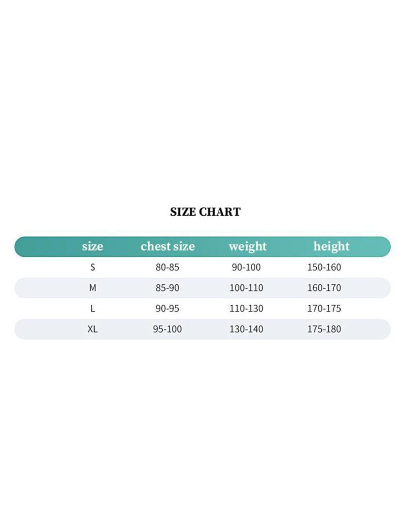The image size is (406, 532).
Task: Select the "chest size" column header
Action: (167, 247)
